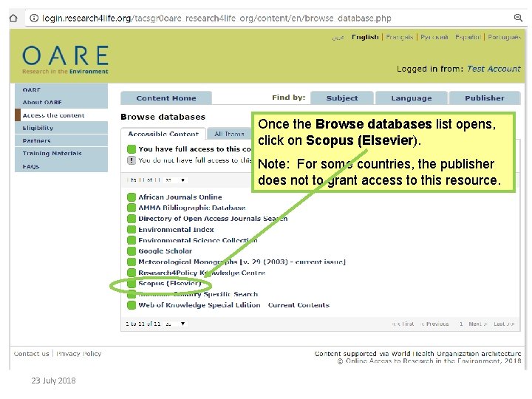Click green icon beside Scopus (Elsevier)

tap(132, 283)
